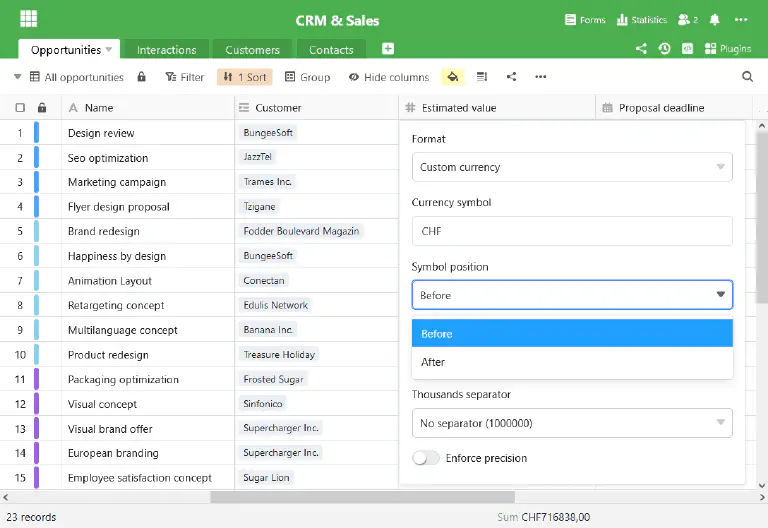Add a new table with plus icon
Viewport: 768px width, 528px height.
(x=388, y=48)
